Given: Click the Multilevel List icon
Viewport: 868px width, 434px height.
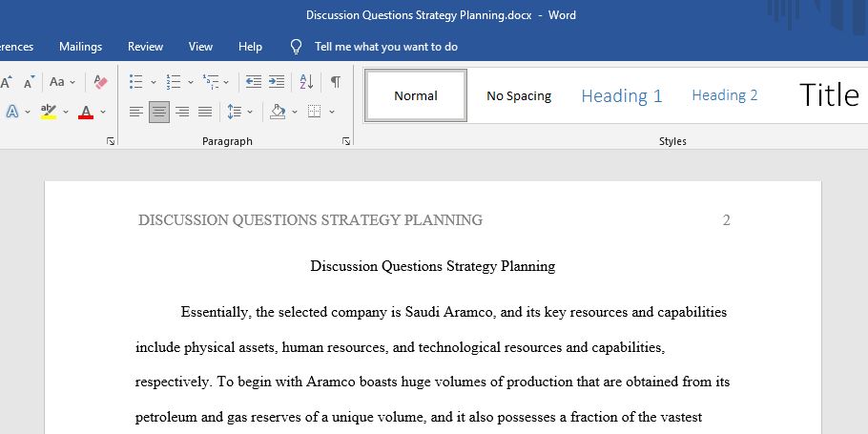Looking at the screenshot, I should coord(211,82).
